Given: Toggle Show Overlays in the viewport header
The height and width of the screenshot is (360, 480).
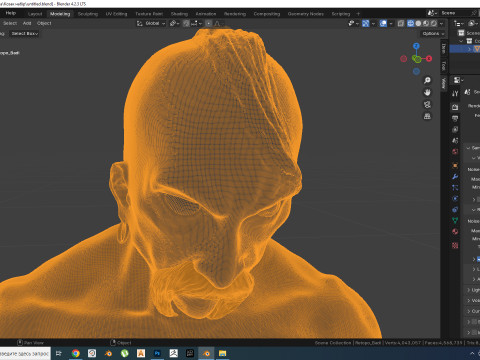Looking at the screenshot, I should [383, 23].
